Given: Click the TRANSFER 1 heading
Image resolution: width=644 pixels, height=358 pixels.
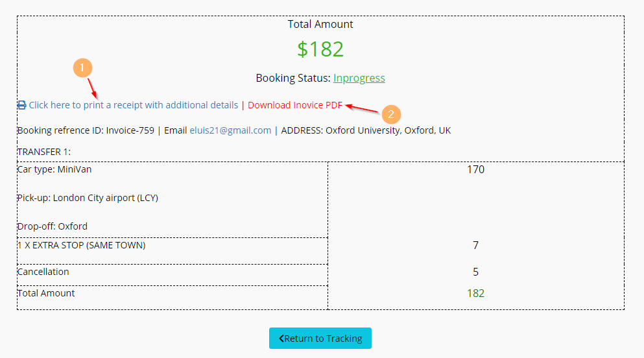Looking at the screenshot, I should [43, 152].
